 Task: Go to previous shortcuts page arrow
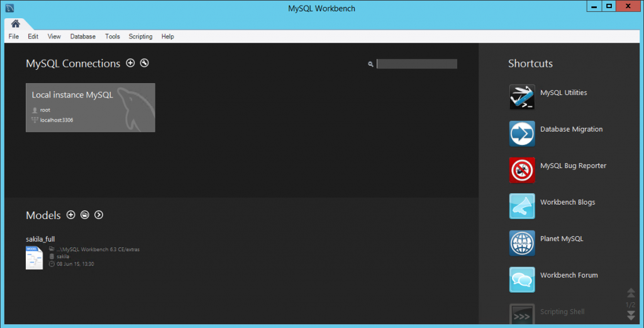[631, 293]
